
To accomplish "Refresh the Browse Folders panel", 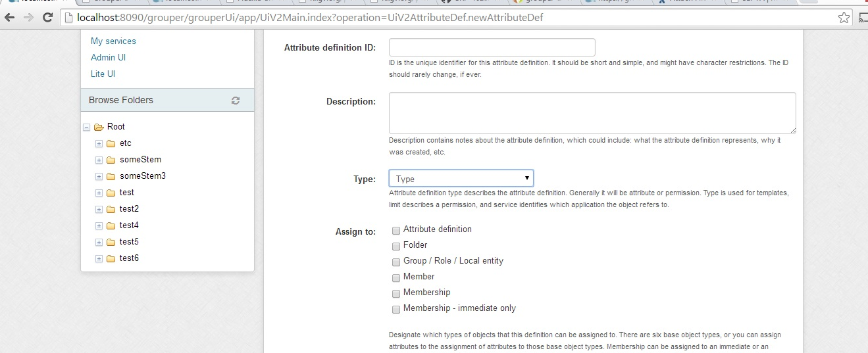I will tap(236, 101).
